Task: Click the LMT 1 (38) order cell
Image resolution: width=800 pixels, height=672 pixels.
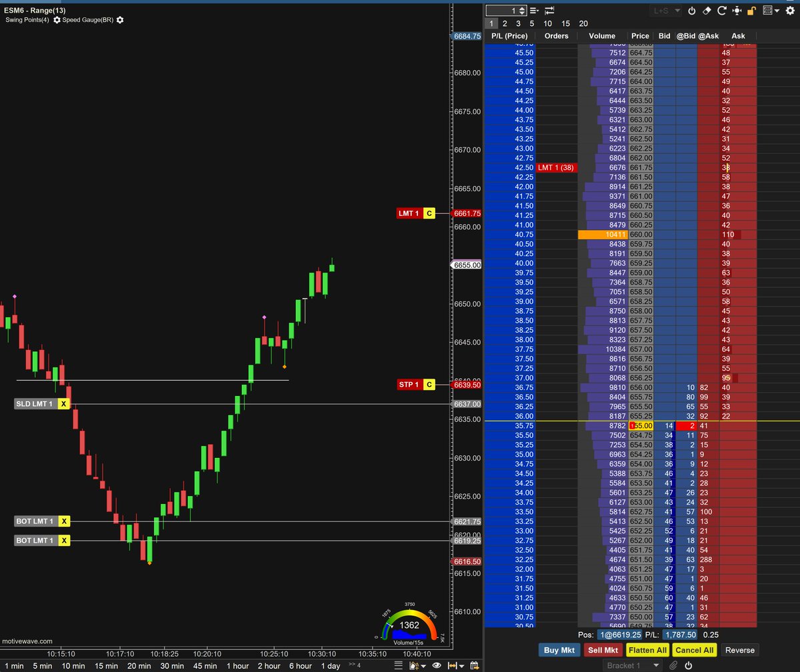Action: 556,167
